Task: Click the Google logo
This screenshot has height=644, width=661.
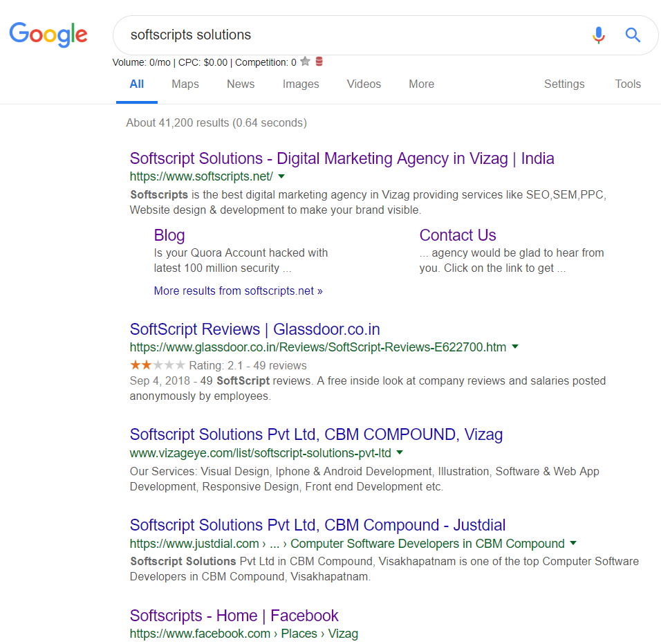Action: 48,34
